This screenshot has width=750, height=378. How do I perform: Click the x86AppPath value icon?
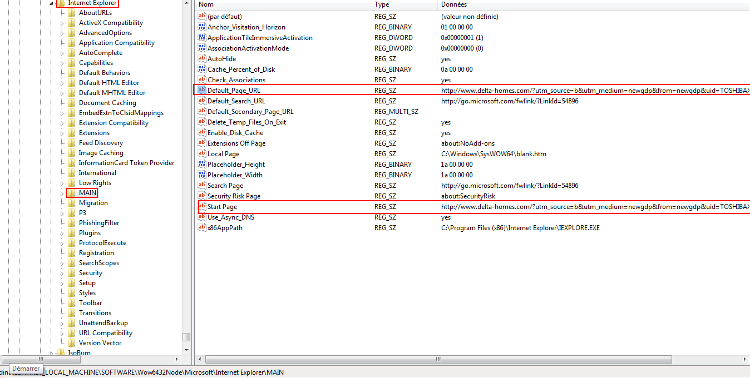[201, 228]
